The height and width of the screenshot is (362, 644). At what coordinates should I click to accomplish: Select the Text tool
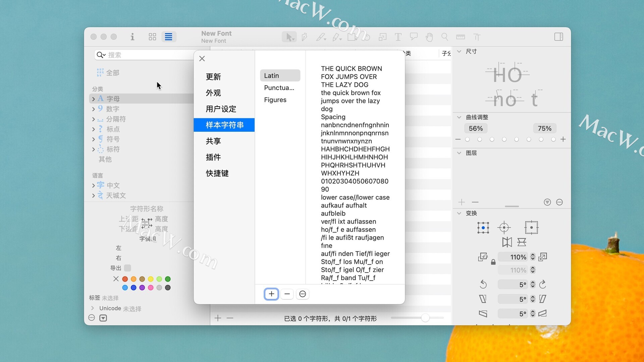(x=398, y=37)
